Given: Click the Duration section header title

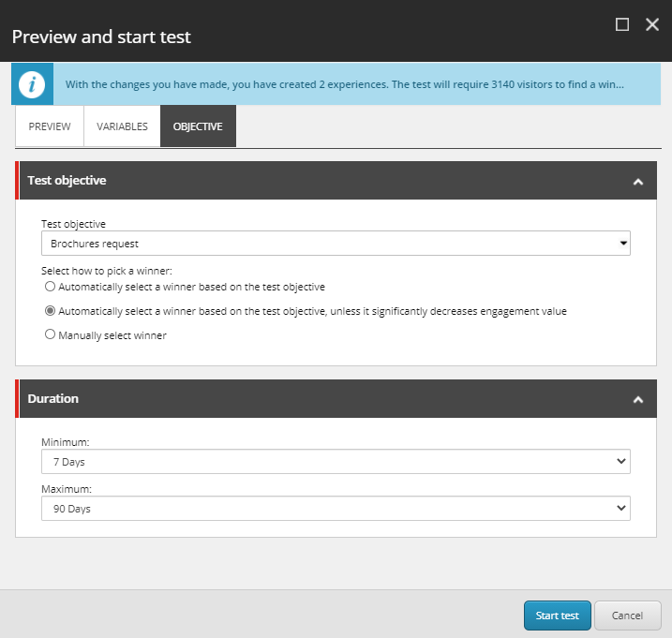Looking at the screenshot, I should 53,398.
